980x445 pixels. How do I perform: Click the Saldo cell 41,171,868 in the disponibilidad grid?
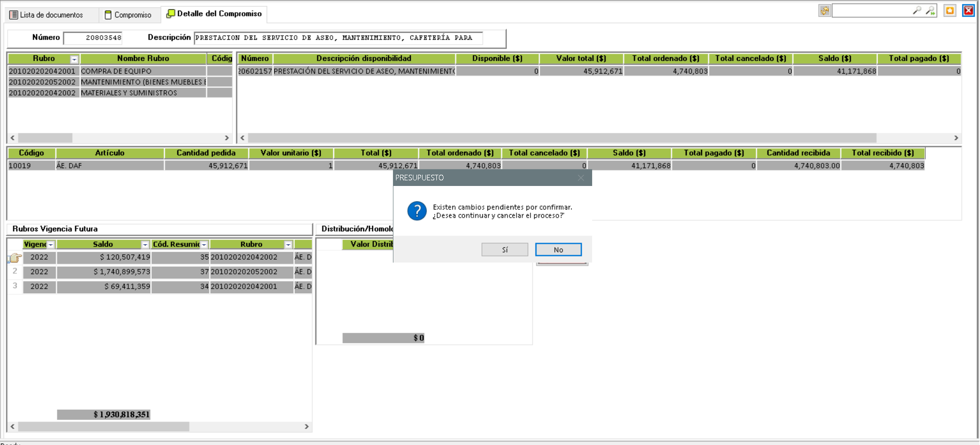tap(835, 71)
